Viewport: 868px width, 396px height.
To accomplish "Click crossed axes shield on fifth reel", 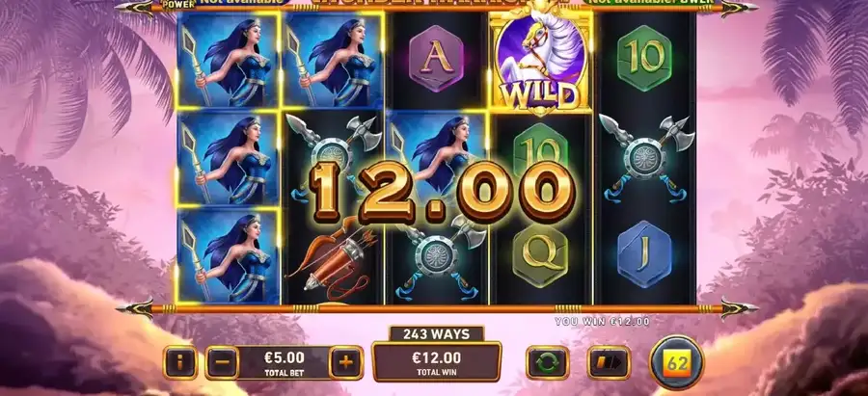I will click(645, 157).
